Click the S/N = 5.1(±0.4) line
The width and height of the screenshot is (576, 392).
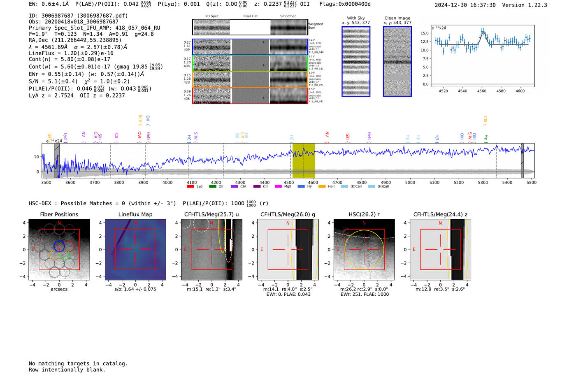pos(79,81)
